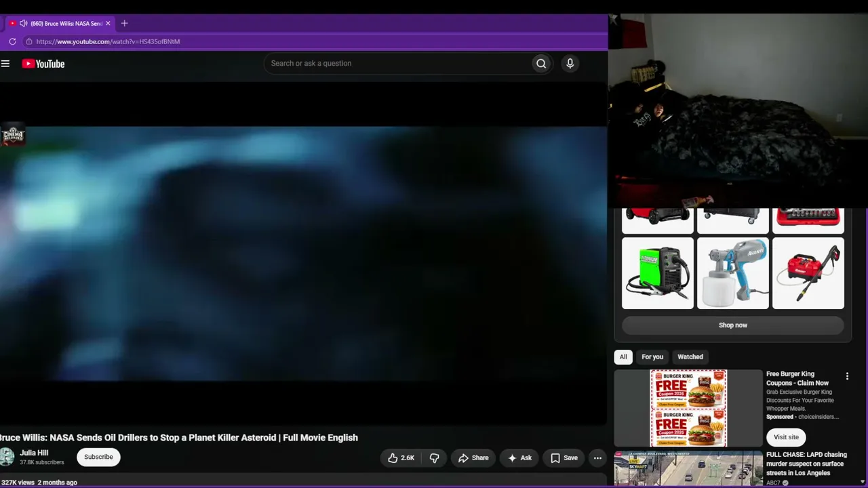Click the 'Search or ask a question' field
868x488 pixels.
tap(397, 63)
